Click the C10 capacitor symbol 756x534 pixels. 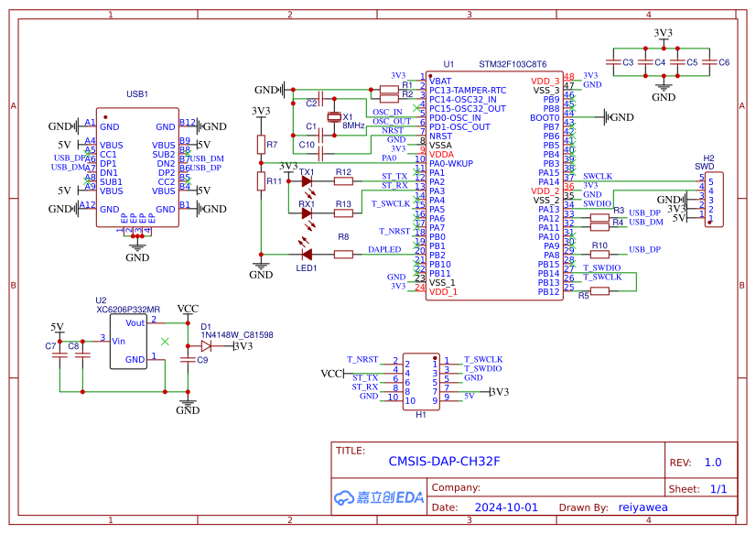[320, 154]
